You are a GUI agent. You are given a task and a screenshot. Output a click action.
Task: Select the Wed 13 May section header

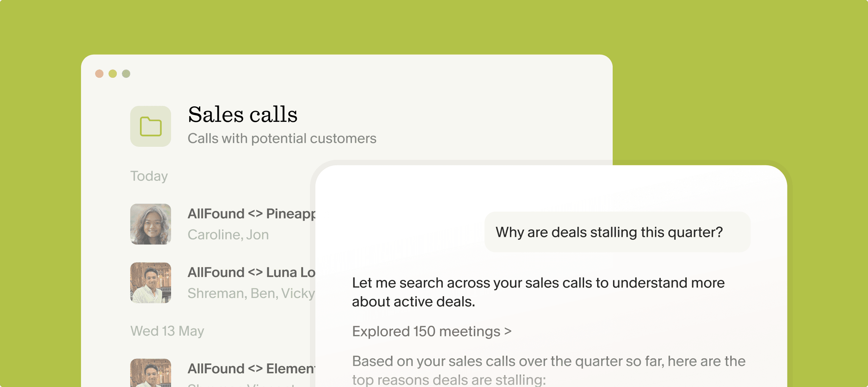167,331
